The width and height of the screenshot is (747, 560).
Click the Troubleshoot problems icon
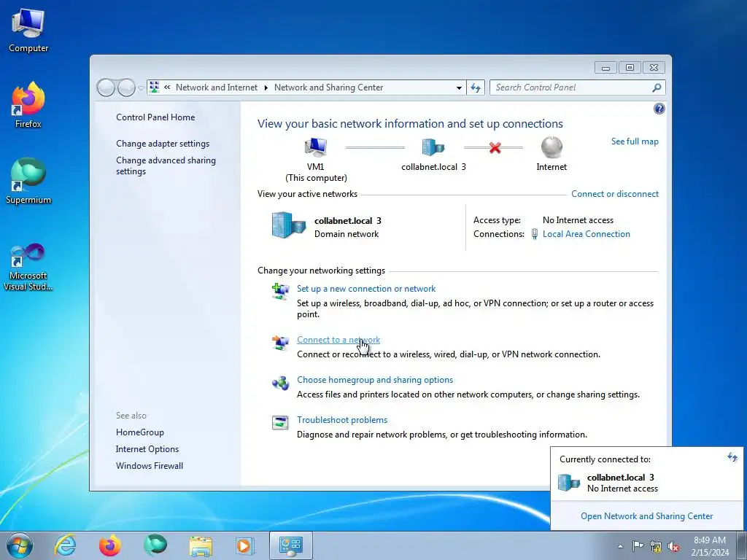tap(280, 422)
